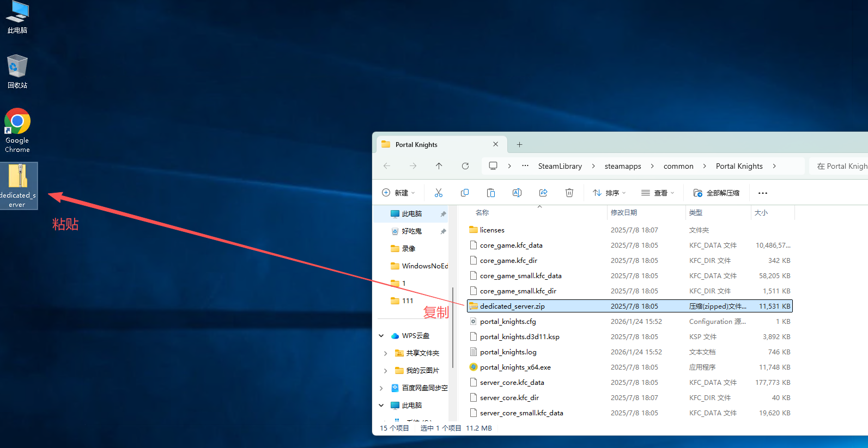
Task: Refresh the current folder view
Action: 465,166
